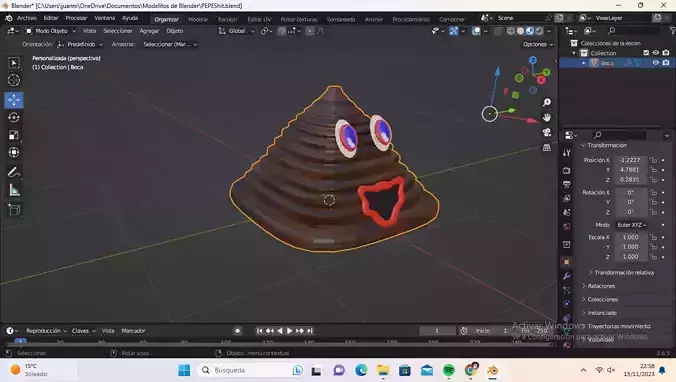The height and width of the screenshot is (382, 676).
Task: Open the Object properties tab
Action: (566, 262)
